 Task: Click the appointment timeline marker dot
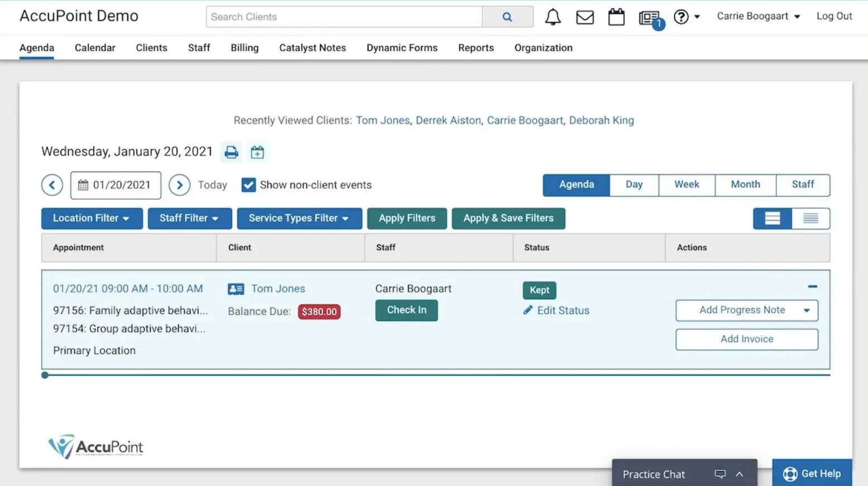(45, 375)
